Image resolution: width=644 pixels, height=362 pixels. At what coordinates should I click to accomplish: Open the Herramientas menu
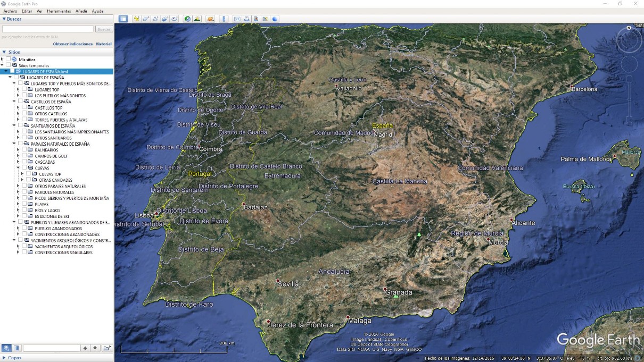tap(59, 11)
